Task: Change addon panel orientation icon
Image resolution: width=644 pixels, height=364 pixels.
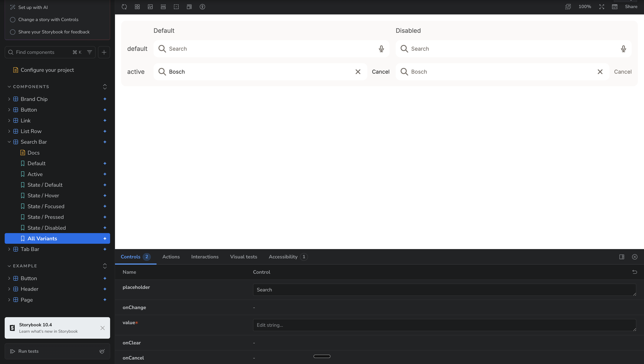Action: coord(621,257)
